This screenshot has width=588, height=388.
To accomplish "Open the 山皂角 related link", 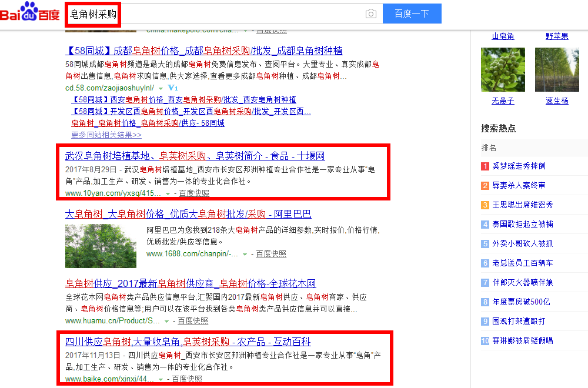I will (503, 36).
